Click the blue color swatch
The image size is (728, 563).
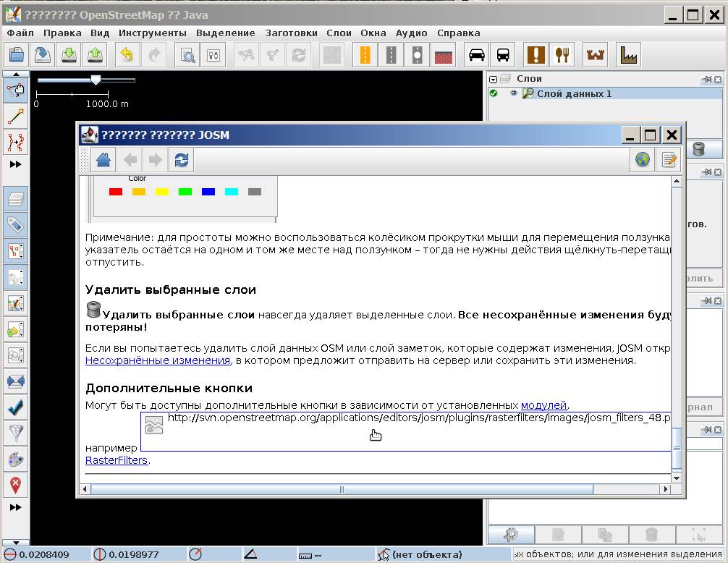(x=208, y=192)
